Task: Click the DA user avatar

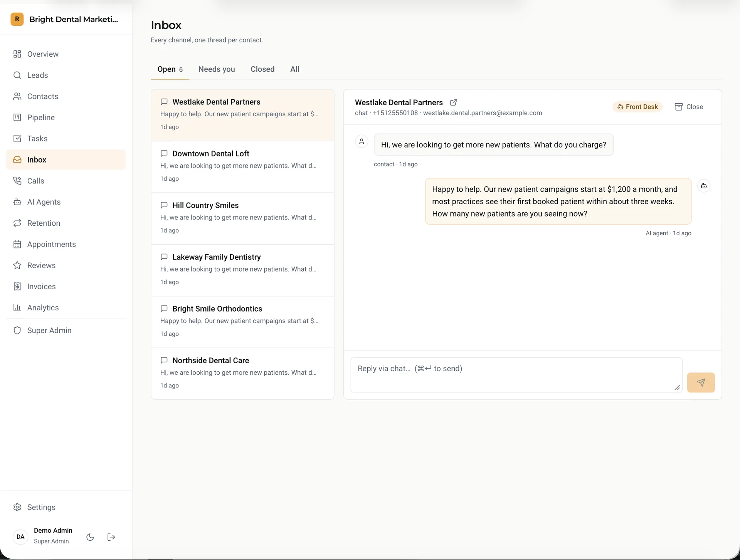Action: (x=20, y=537)
